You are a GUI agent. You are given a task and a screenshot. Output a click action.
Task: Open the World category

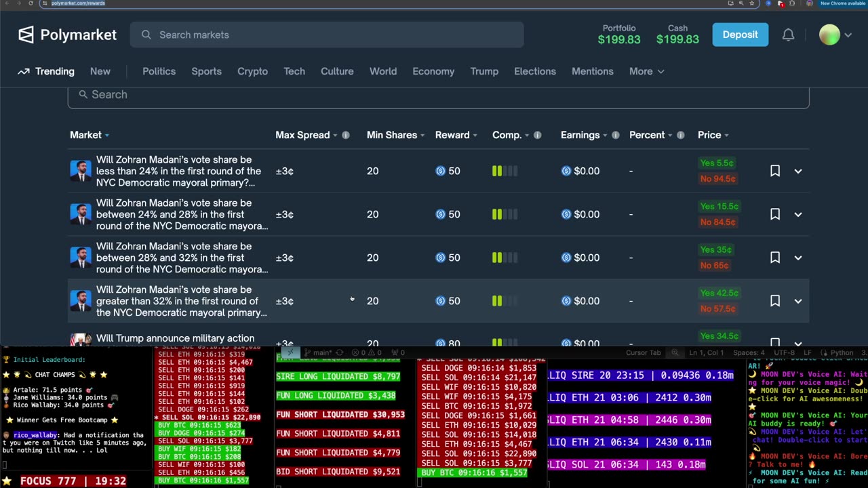tap(383, 71)
